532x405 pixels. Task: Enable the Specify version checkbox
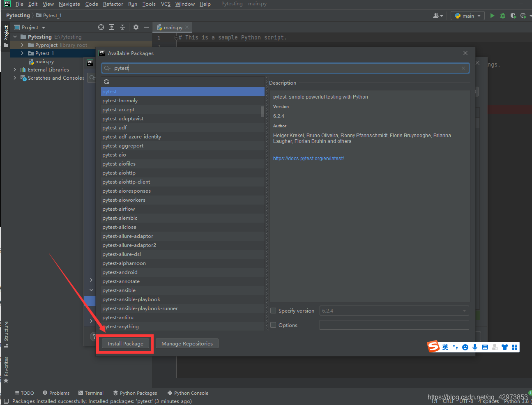point(273,311)
